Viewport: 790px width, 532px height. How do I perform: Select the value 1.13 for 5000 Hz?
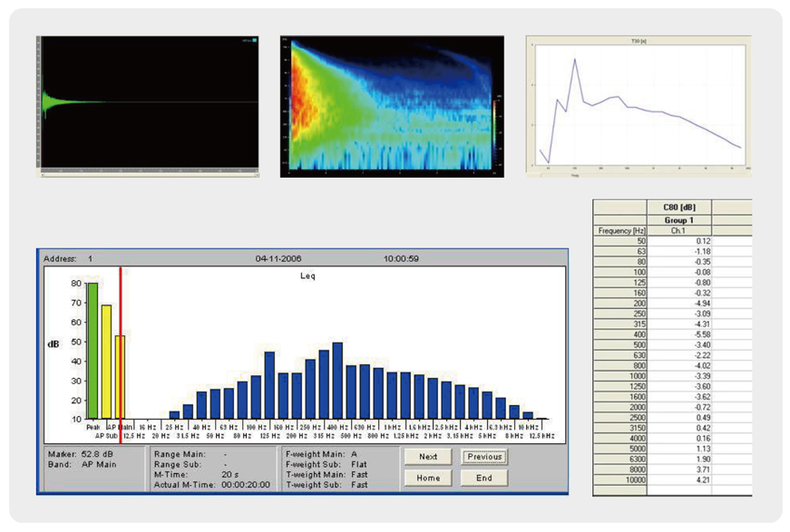click(679, 449)
